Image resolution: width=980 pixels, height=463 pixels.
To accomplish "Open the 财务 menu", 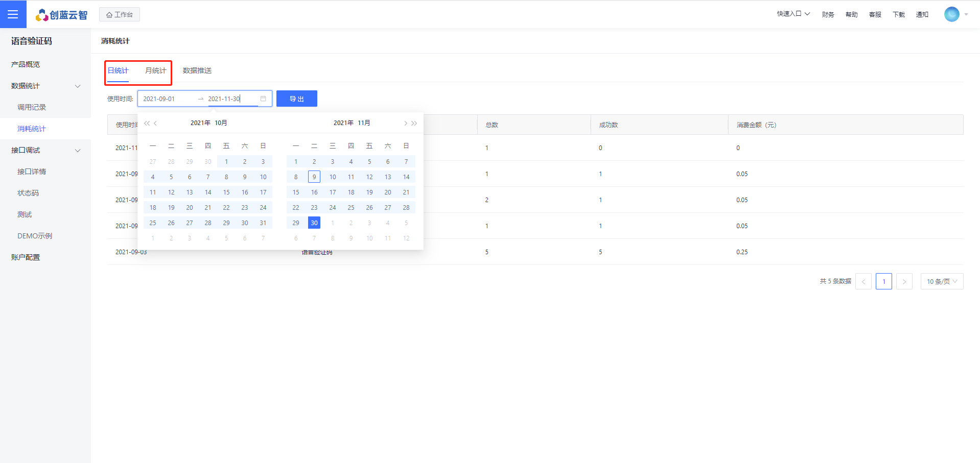I will pyautogui.click(x=828, y=14).
